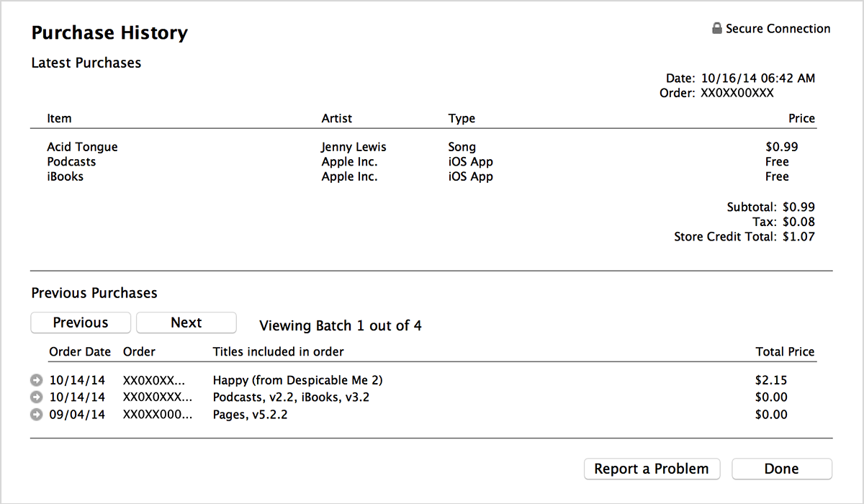Image resolution: width=864 pixels, height=504 pixels.
Task: Select the Acid Tongue song row
Action: [x=423, y=147]
